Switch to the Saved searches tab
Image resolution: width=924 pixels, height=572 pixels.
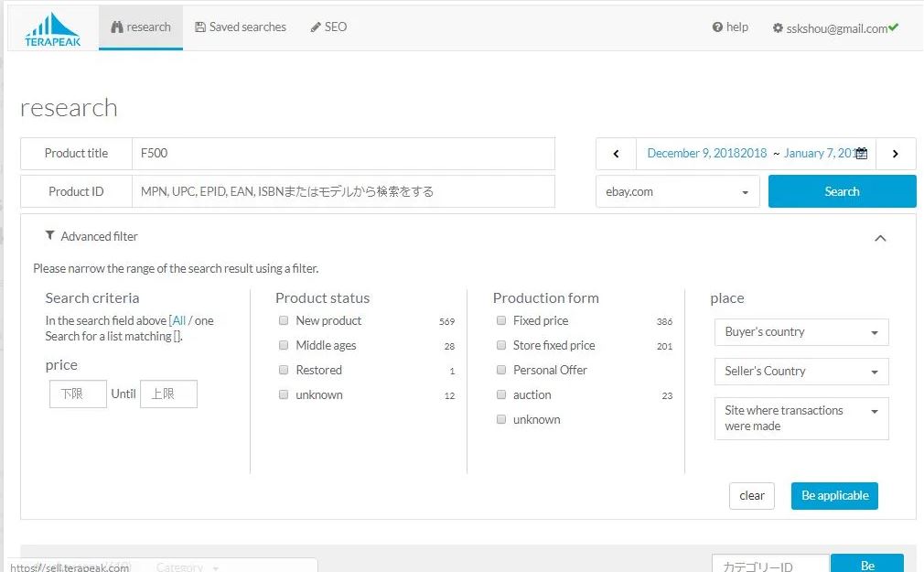click(x=240, y=27)
